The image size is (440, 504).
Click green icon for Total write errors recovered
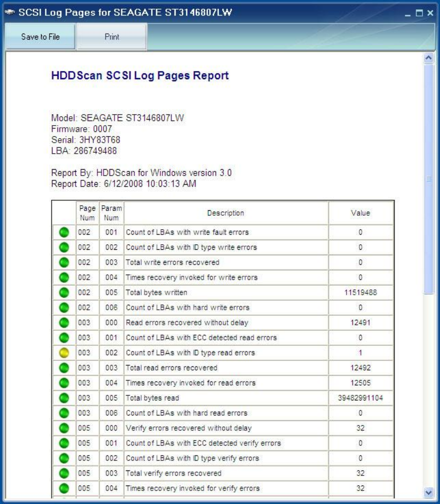point(64,262)
